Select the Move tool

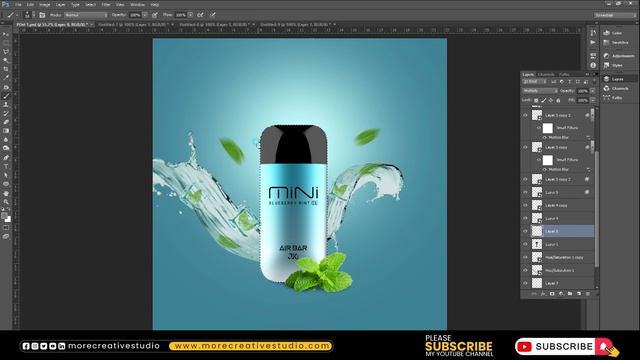tap(6, 34)
